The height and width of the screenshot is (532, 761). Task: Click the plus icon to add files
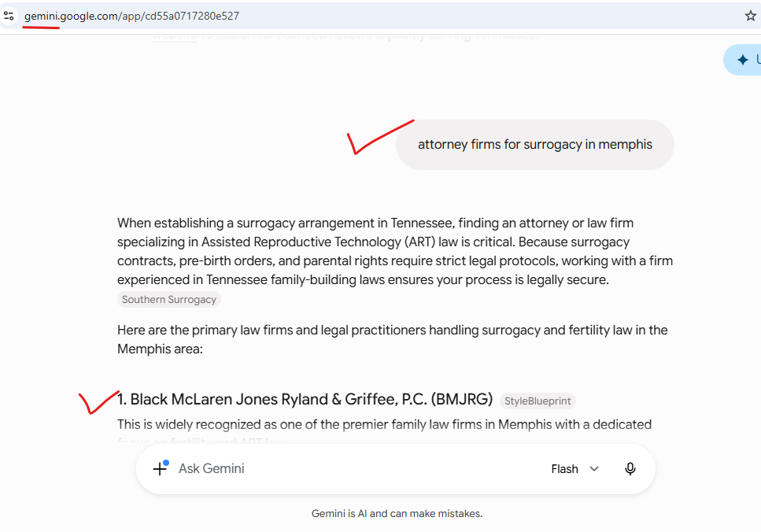(161, 468)
